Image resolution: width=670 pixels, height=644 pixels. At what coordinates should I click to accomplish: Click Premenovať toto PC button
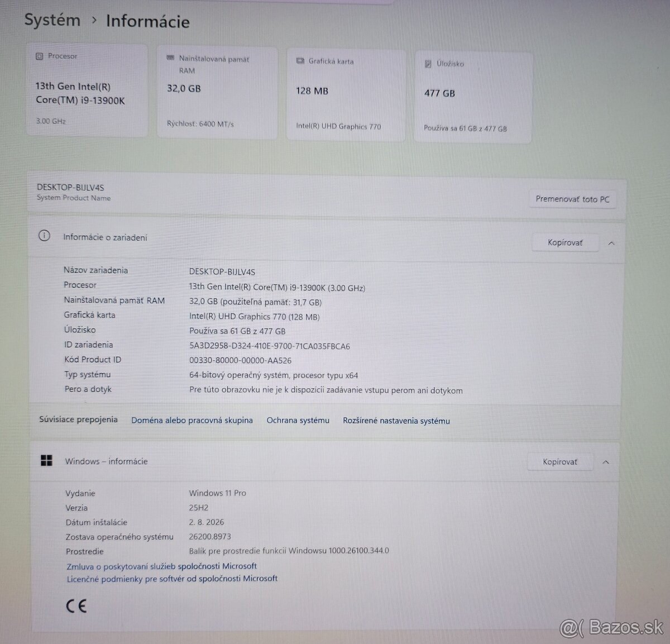pyautogui.click(x=572, y=199)
